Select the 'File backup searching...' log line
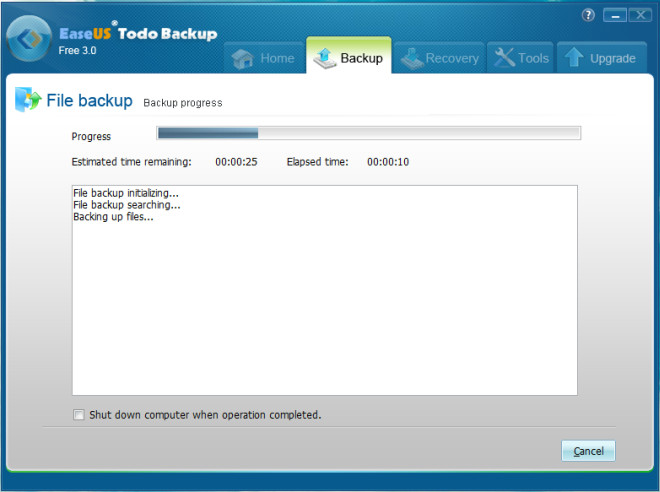660x492 pixels. (127, 205)
